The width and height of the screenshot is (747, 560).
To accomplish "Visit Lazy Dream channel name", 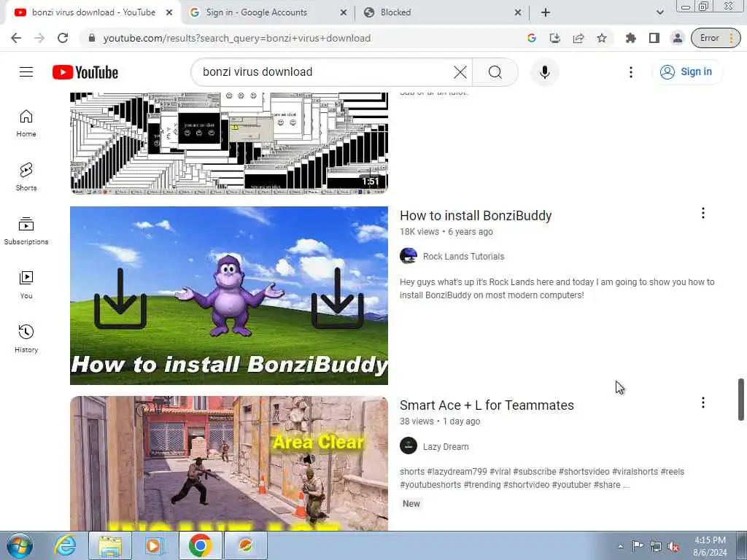I will 446,447.
